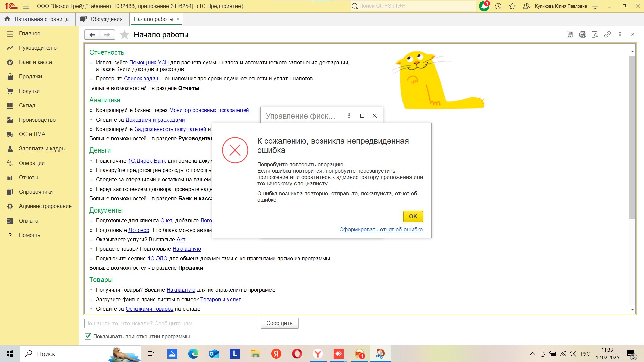The width and height of the screenshot is (644, 362).
Task: Select the Начало работы tab
Action: click(x=153, y=19)
